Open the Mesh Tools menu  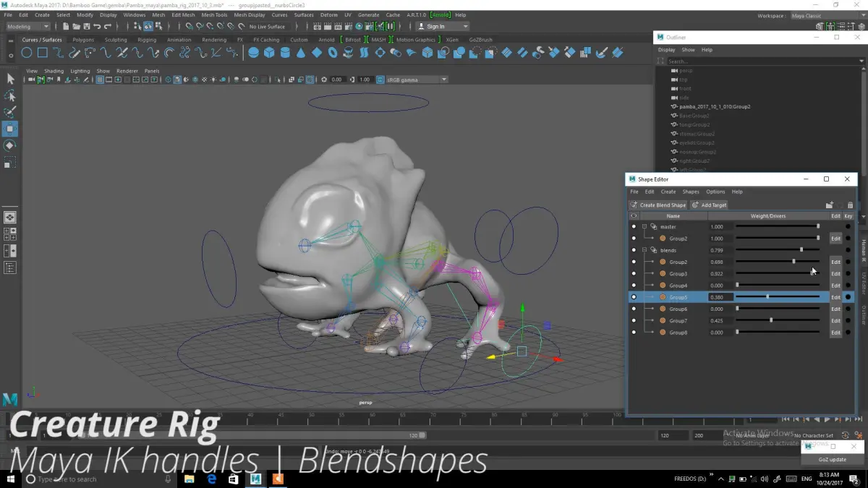[214, 14]
